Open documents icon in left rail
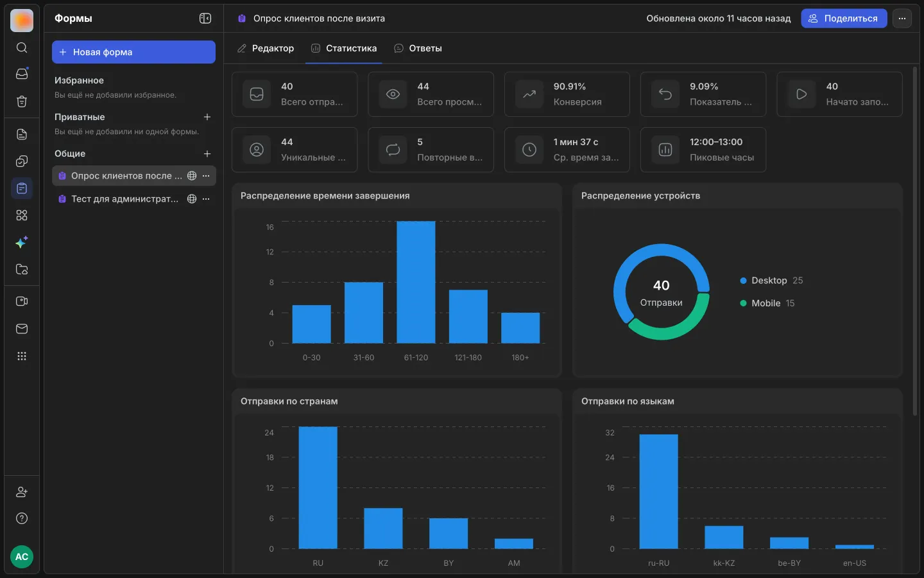Viewport: 924px width, 578px height. pyautogui.click(x=22, y=134)
